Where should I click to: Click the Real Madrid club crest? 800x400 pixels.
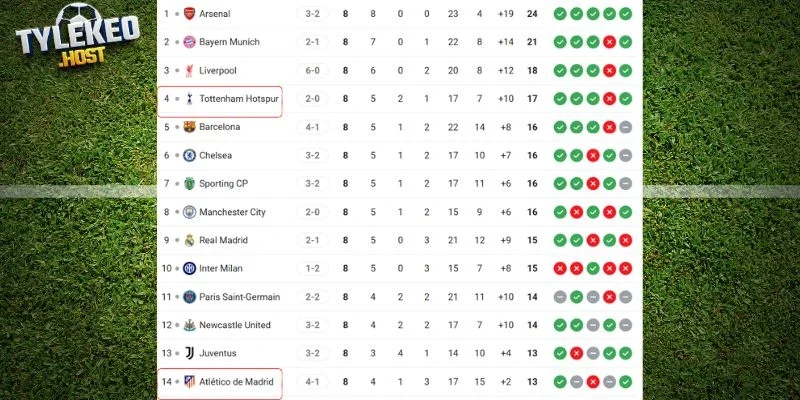click(x=189, y=240)
